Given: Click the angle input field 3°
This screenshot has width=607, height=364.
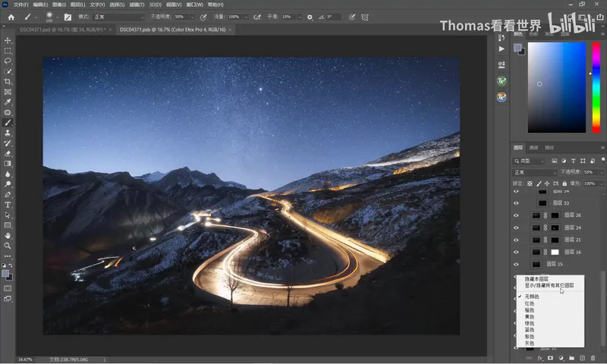Looking at the screenshot, I should [333, 17].
